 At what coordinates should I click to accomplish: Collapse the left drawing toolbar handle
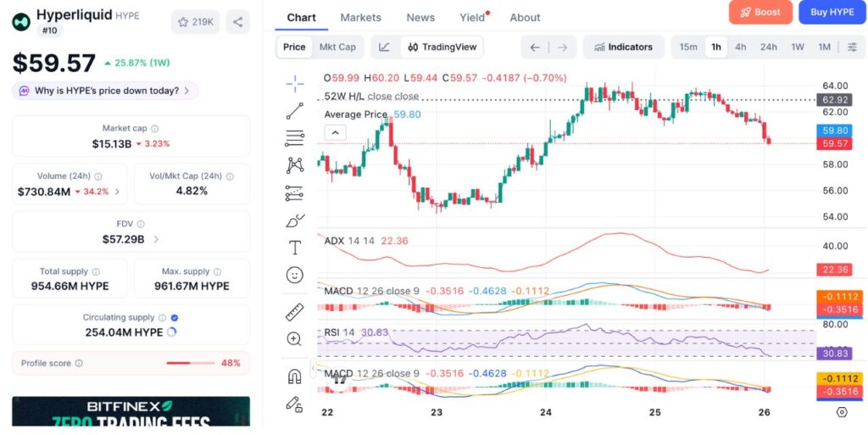314,367
